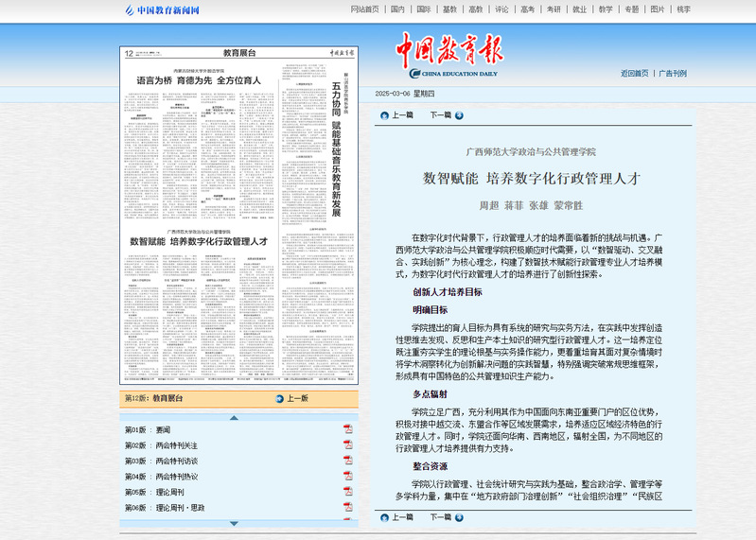Click the 上一篇 arrow icon above article
756x540 pixels.
point(384,115)
